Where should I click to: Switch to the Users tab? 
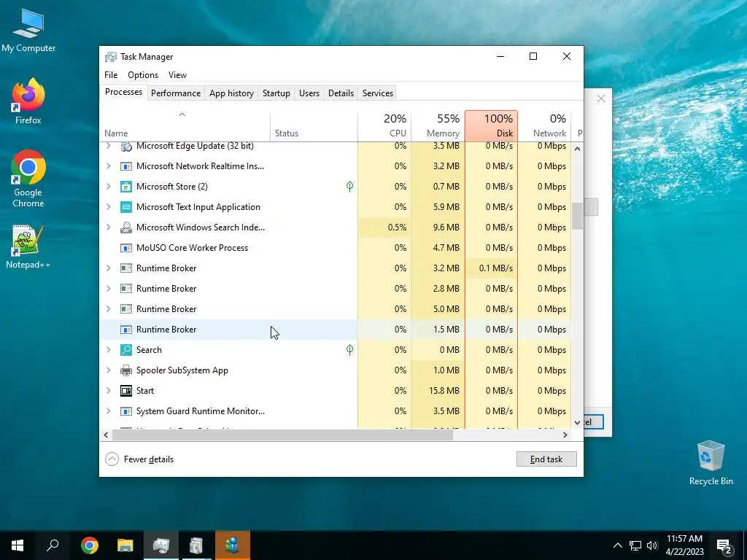pyautogui.click(x=309, y=93)
